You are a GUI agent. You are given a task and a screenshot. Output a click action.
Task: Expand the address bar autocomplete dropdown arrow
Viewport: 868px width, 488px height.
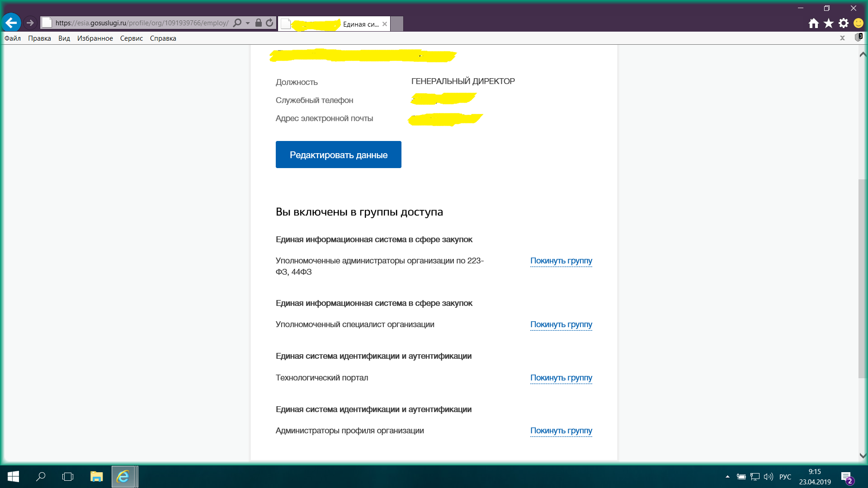248,23
